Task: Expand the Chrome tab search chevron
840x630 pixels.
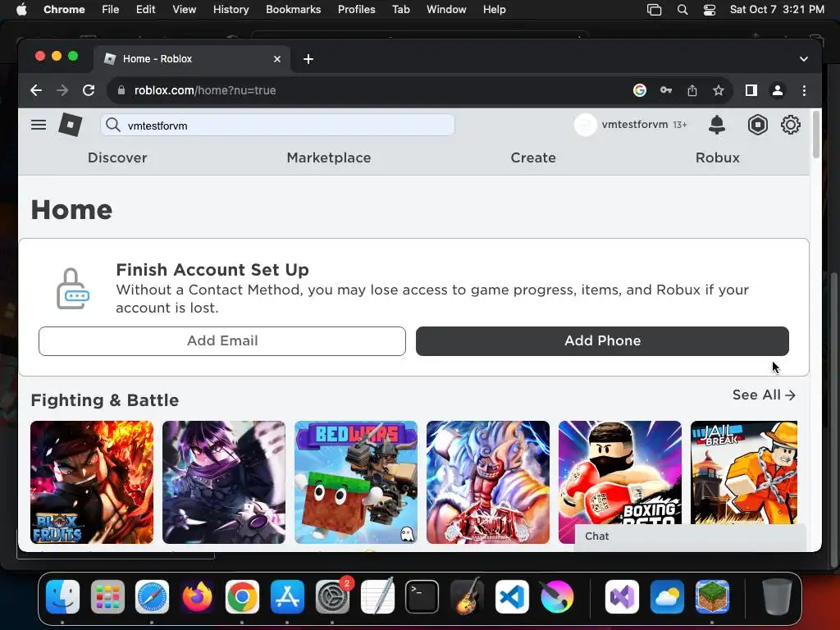Action: coord(804,59)
